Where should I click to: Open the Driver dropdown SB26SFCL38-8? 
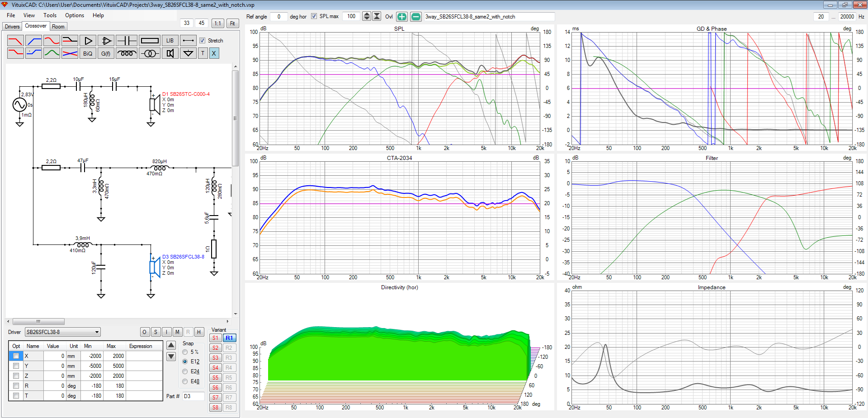click(x=62, y=332)
